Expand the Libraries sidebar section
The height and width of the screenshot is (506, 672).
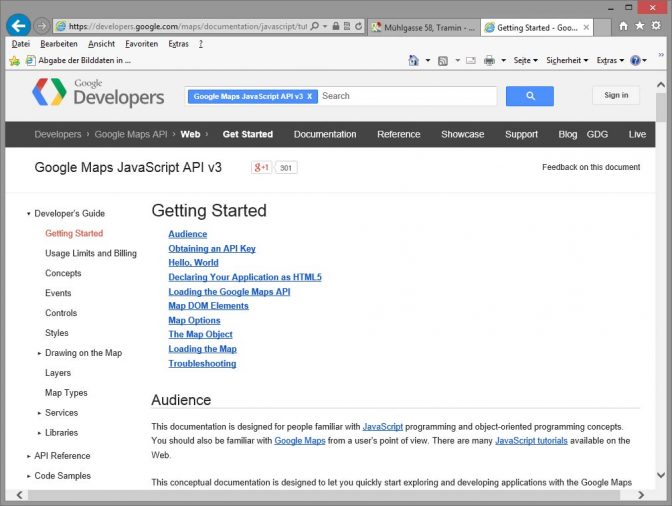click(x=39, y=433)
